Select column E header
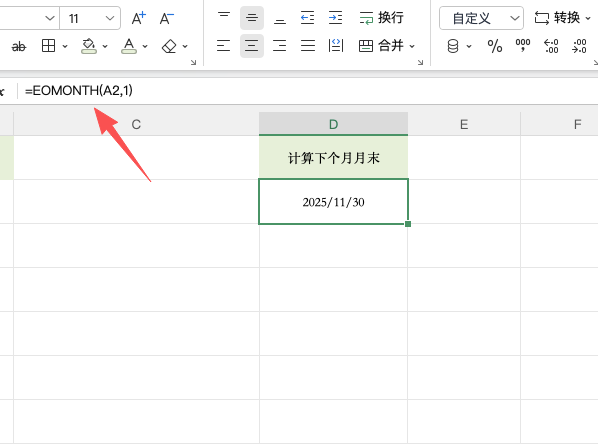Image resolution: width=598 pixels, height=444 pixels. tap(464, 124)
